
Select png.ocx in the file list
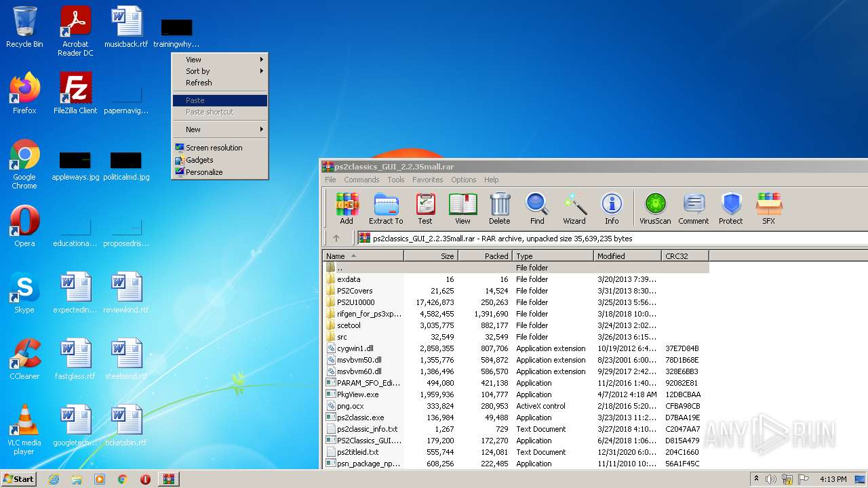coord(517,406)
